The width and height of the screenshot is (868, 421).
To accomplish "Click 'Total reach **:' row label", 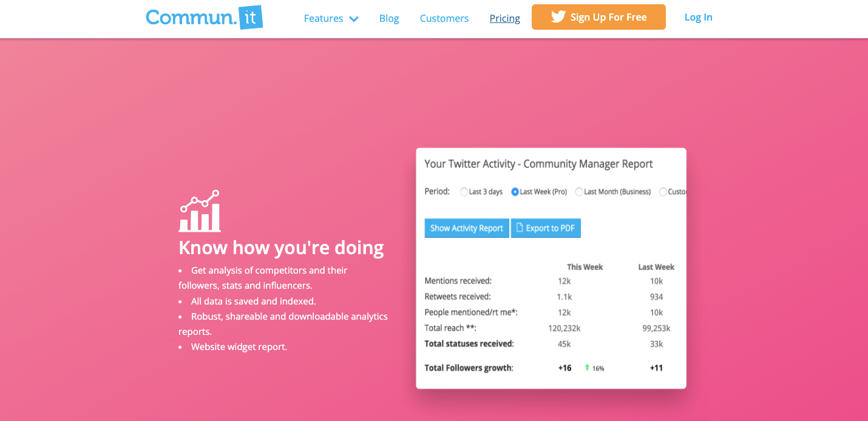I will (x=450, y=328).
